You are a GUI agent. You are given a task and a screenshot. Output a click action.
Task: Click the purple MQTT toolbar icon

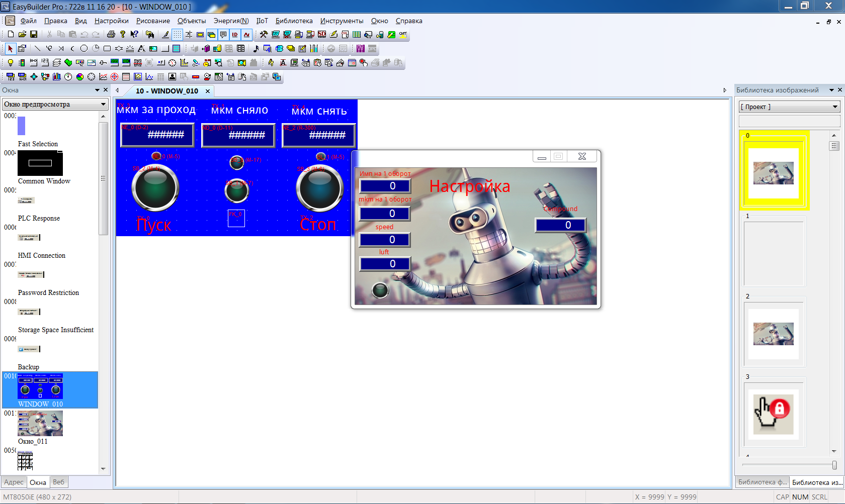(x=361, y=48)
